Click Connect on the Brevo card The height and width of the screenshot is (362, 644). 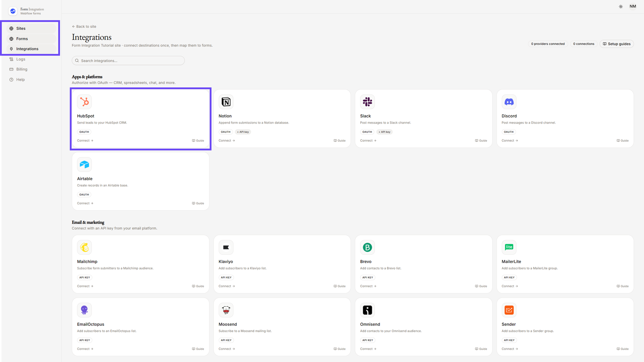368,286
